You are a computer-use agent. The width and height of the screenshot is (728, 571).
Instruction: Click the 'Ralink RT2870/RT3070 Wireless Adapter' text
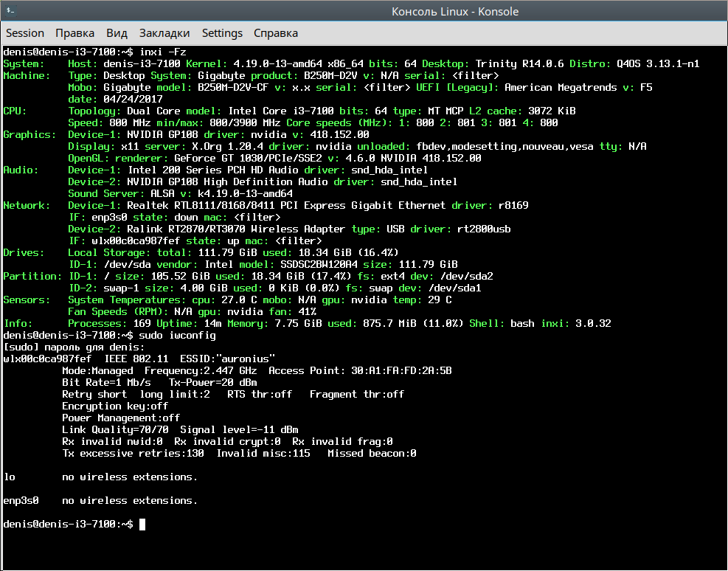236,229
